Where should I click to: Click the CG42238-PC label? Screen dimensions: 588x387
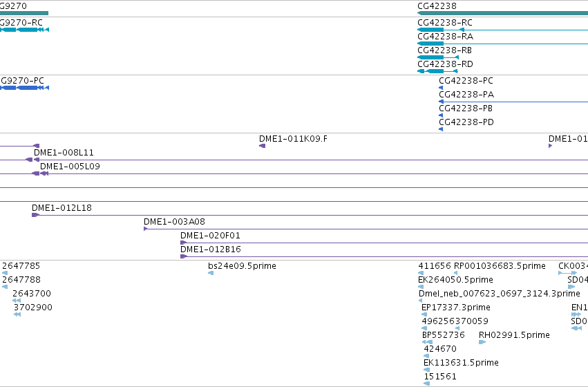coord(466,81)
